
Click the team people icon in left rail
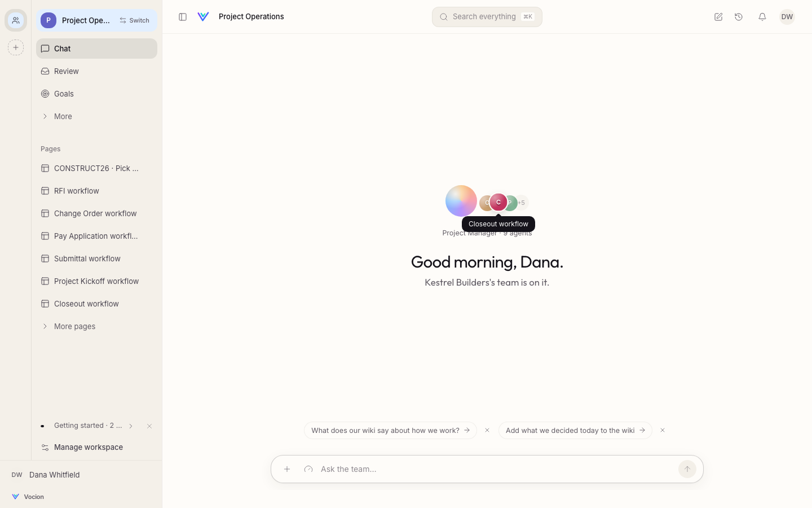[16, 20]
